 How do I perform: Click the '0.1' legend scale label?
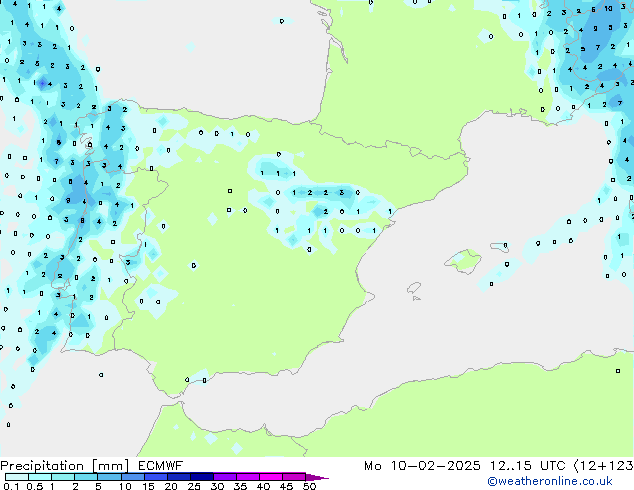click(x=11, y=486)
